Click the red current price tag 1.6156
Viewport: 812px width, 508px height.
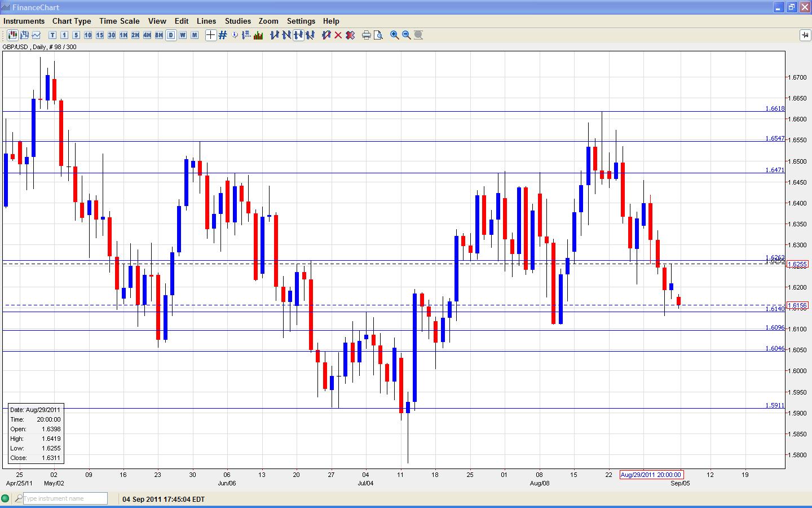(797, 305)
